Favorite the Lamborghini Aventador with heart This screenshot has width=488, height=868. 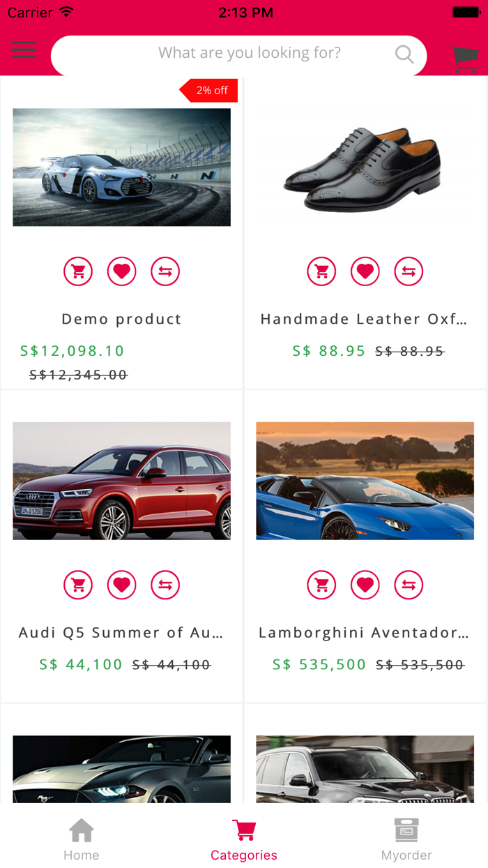pos(365,585)
